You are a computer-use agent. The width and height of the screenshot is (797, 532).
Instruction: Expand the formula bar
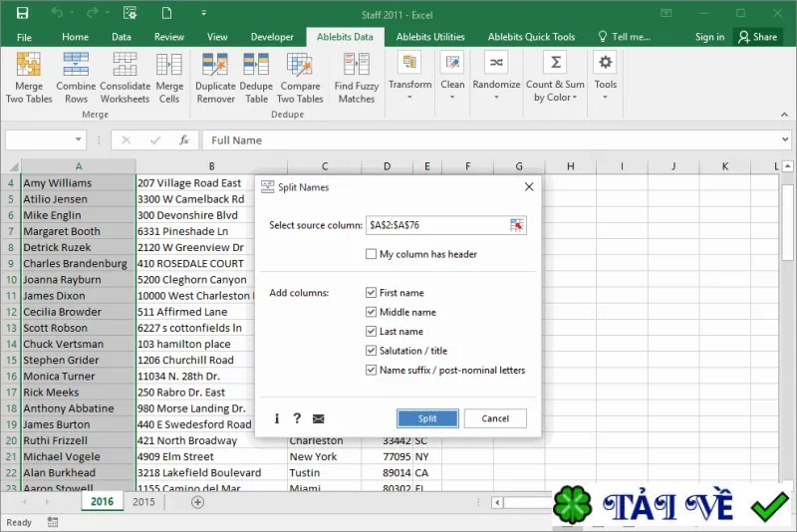click(785, 139)
